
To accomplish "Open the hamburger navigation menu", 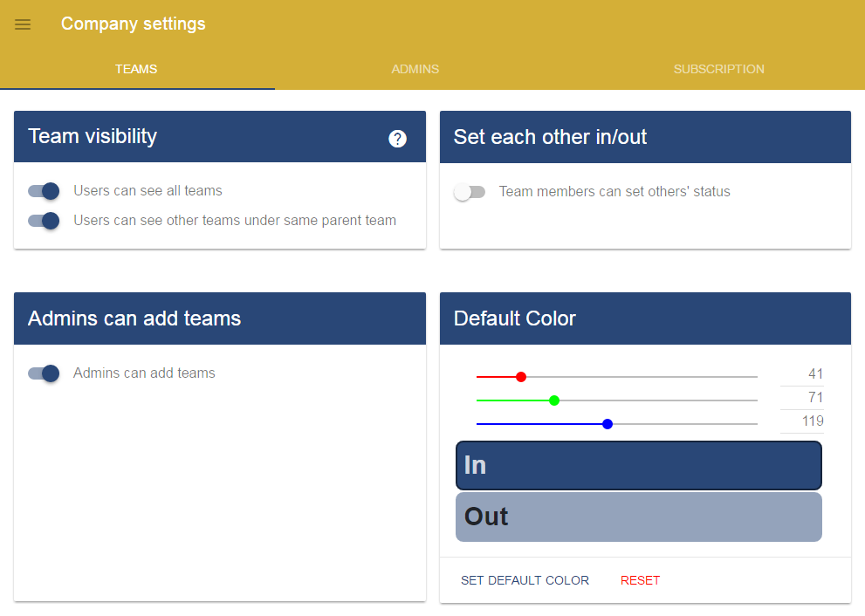I will [23, 24].
